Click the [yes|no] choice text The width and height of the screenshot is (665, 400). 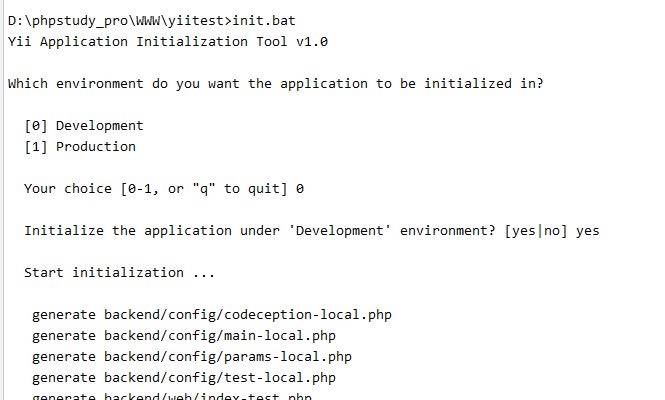point(536,231)
